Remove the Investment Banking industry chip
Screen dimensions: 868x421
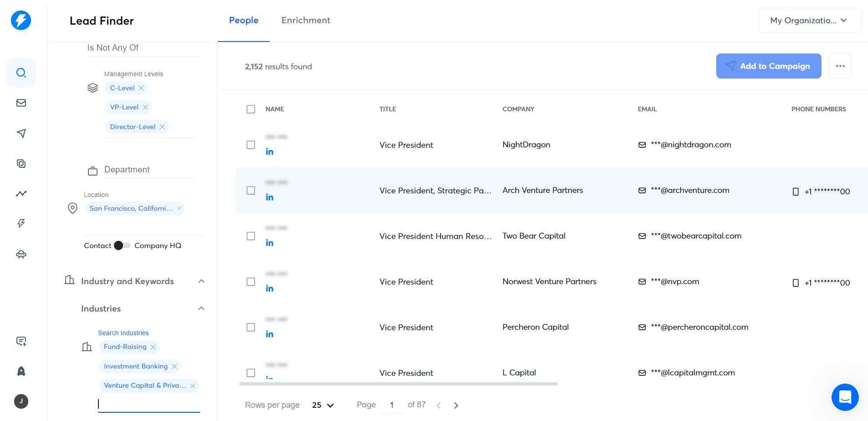[x=175, y=366]
